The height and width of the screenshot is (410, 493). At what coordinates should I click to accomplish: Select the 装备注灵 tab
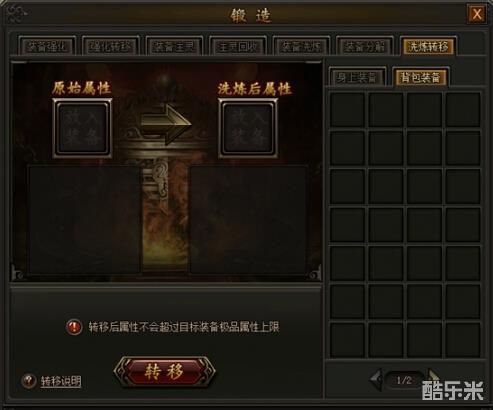tap(174, 46)
